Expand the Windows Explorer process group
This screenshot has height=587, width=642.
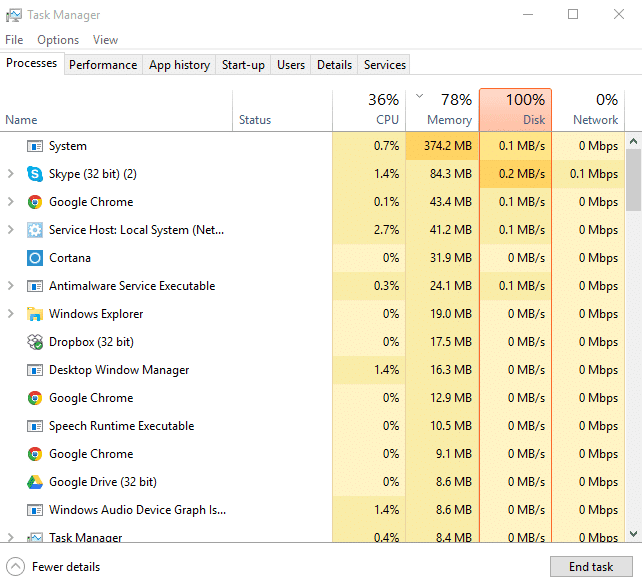[10, 314]
